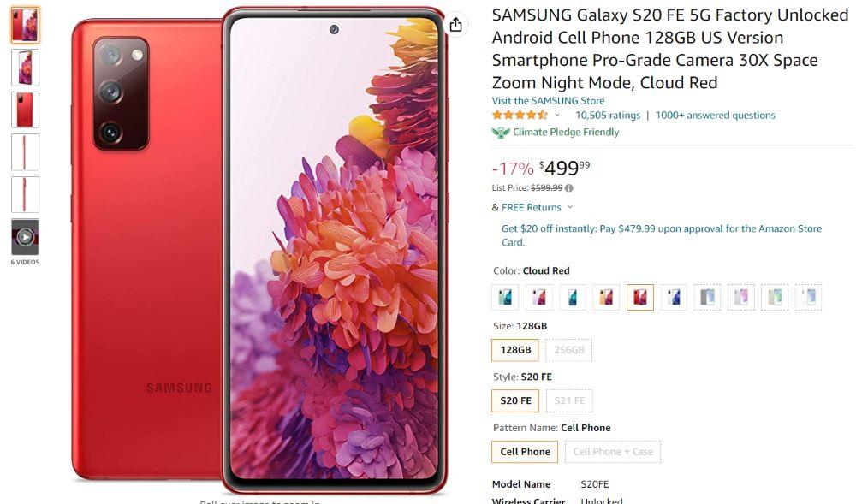Open the 10,505 ratings link
Screen dimensions: 856x504
(608, 116)
